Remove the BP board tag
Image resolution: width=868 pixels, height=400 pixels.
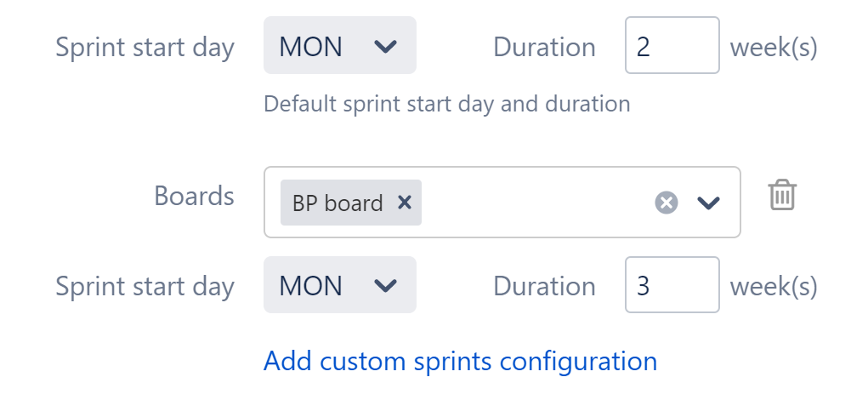pyautogui.click(x=405, y=203)
